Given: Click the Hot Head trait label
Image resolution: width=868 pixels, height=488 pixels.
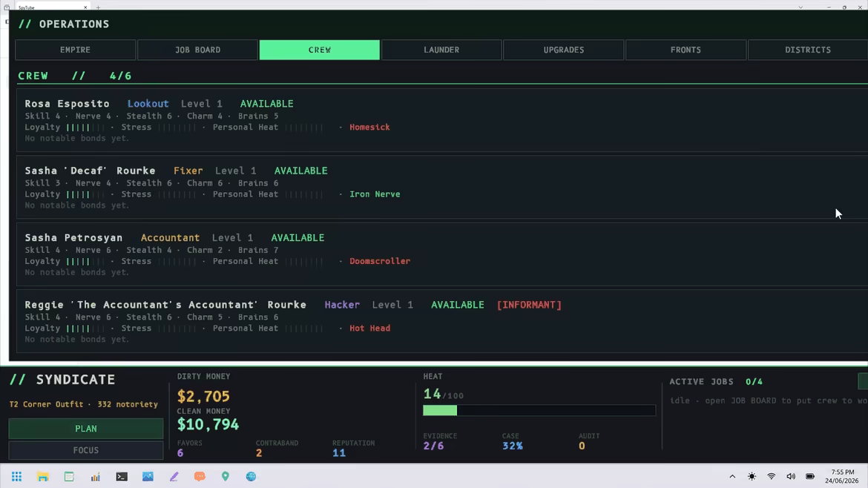Looking at the screenshot, I should click(369, 328).
